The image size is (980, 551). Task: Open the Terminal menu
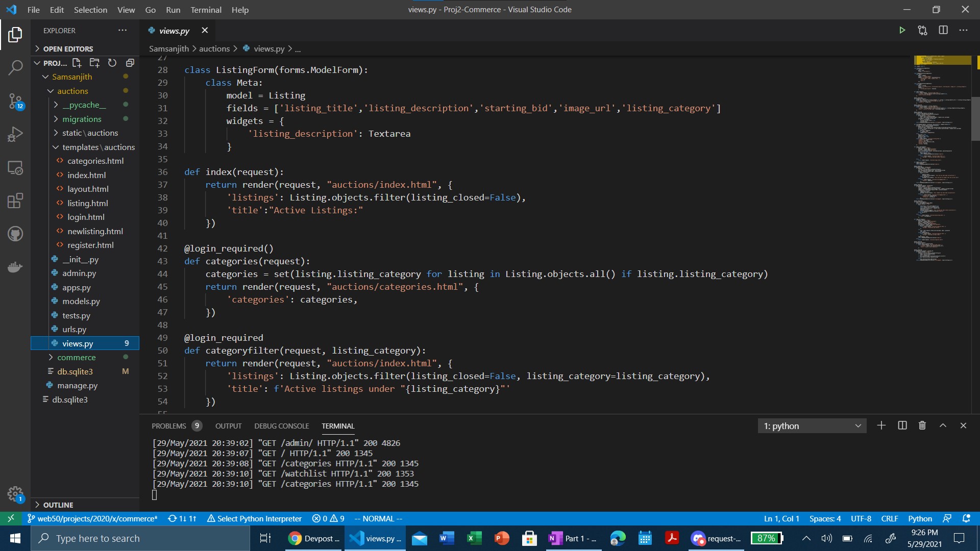[206, 10]
